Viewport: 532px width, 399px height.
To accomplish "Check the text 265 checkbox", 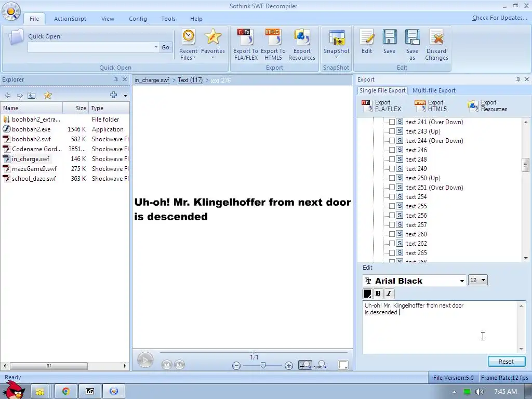I will click(x=392, y=253).
